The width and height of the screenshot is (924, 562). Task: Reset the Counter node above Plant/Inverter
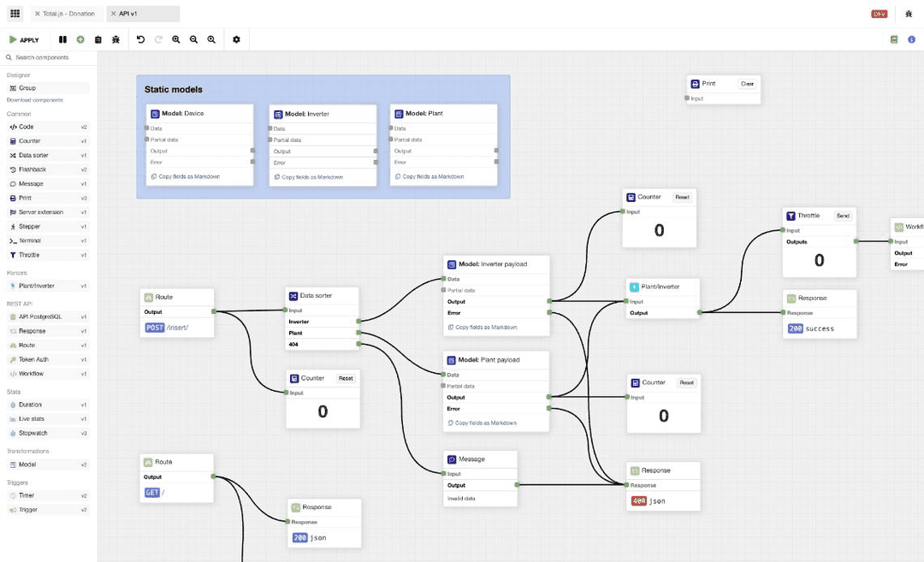click(x=682, y=197)
